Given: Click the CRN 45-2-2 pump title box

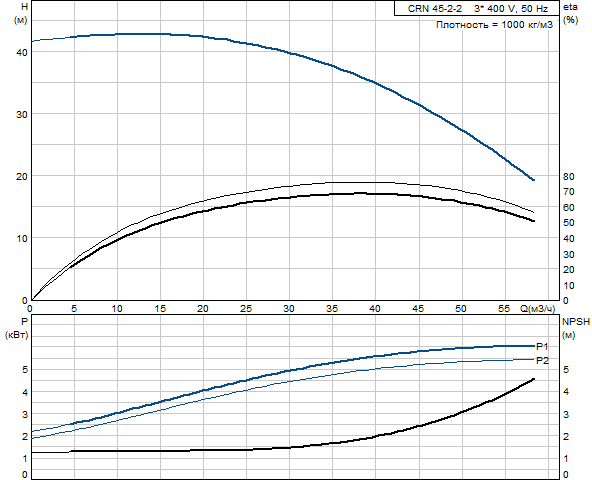Looking at the screenshot, I should tap(477, 8).
